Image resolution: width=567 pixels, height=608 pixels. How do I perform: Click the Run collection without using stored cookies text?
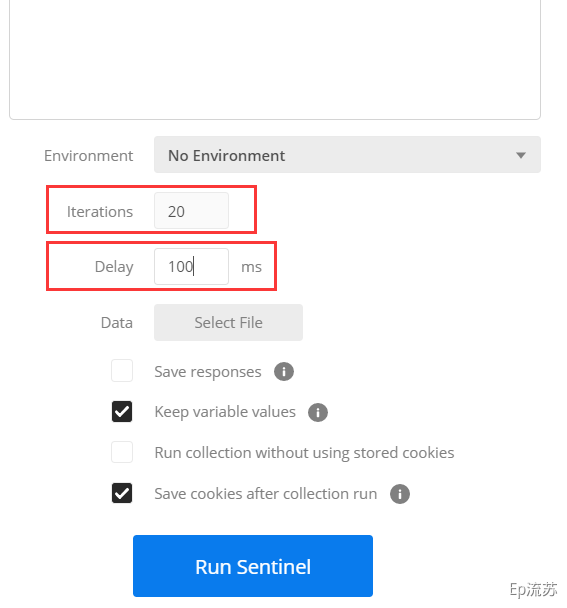[304, 453]
